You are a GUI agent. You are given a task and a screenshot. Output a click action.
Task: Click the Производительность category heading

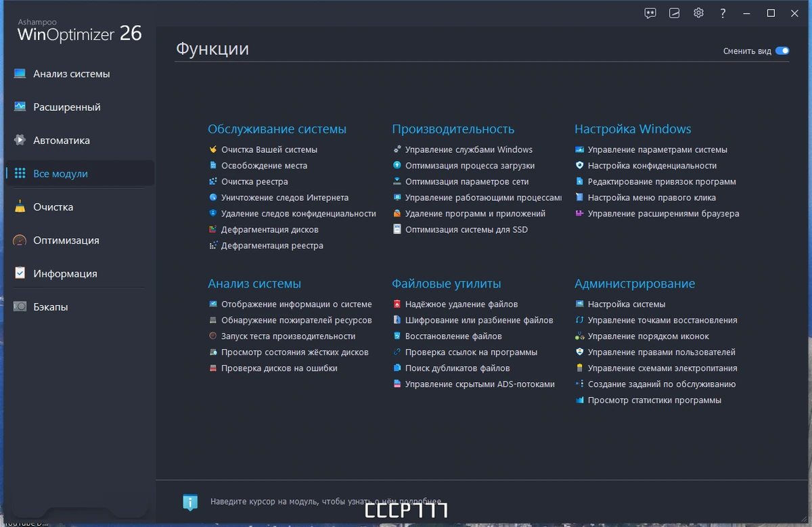(x=453, y=129)
